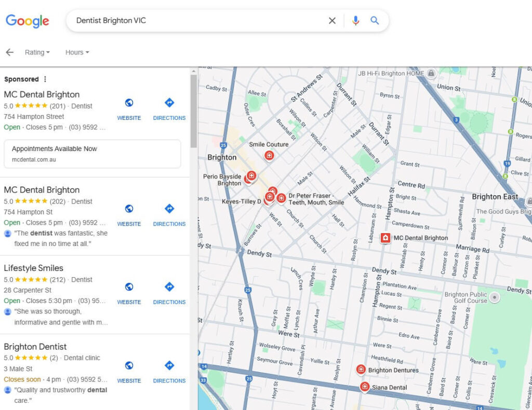This screenshot has height=410, width=532.
Task: Click The Good Guys Brighton label on map
Action: [x=504, y=212]
